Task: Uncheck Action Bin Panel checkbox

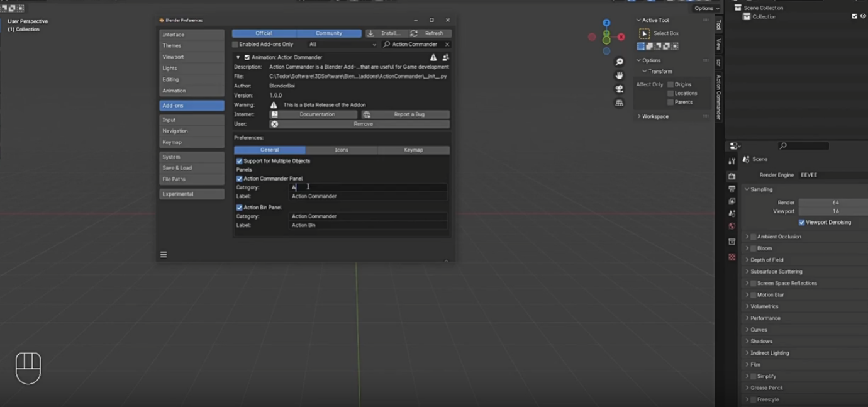Action: 239,208
